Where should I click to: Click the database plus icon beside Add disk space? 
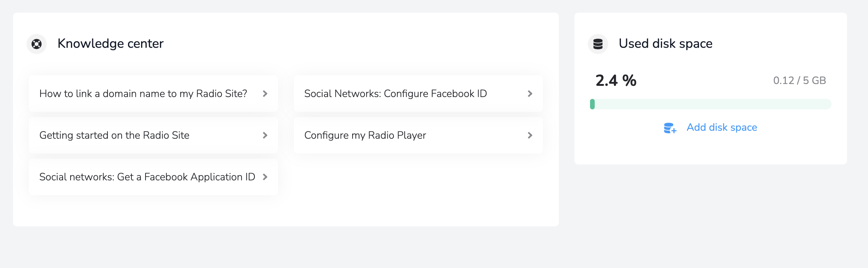click(670, 128)
